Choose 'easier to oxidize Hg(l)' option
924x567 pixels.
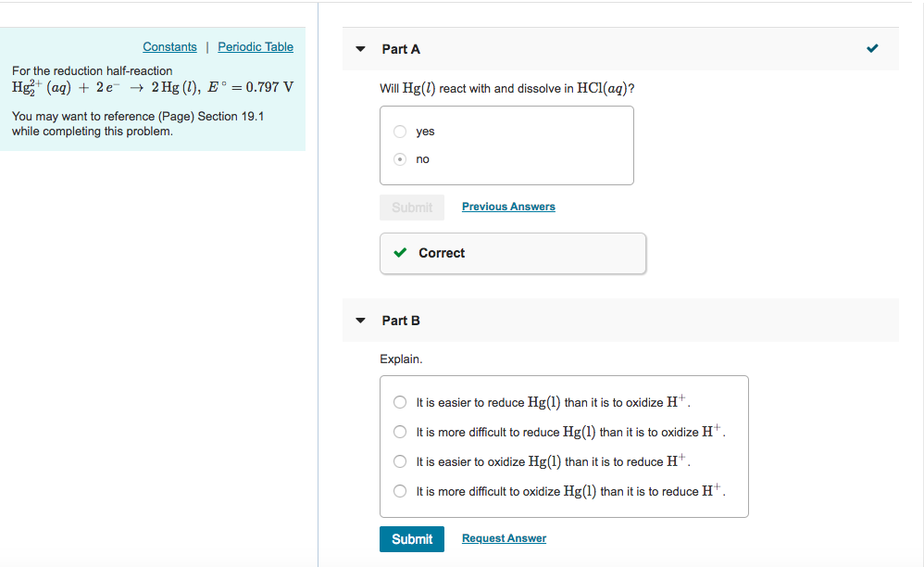coord(400,461)
